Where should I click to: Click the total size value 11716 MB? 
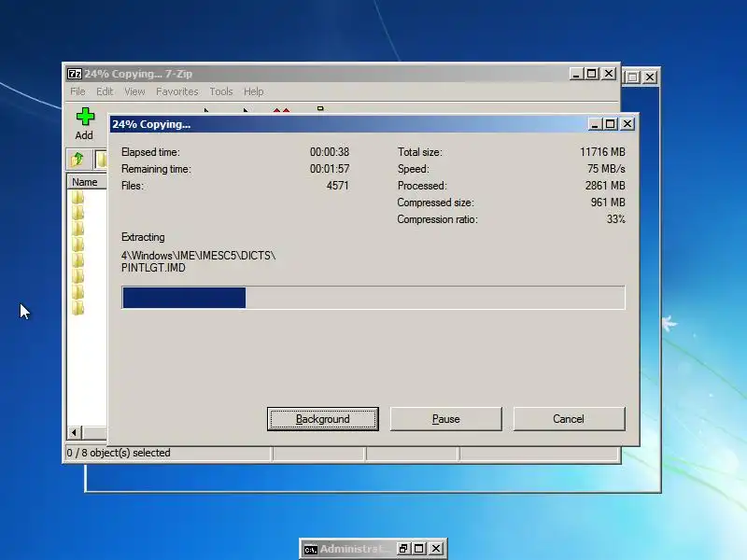coord(602,152)
